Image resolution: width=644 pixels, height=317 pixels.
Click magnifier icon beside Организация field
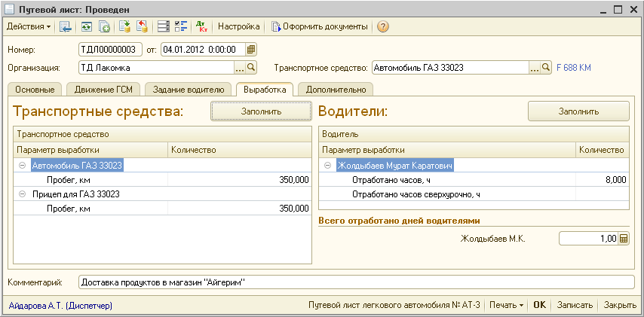pyautogui.click(x=252, y=68)
